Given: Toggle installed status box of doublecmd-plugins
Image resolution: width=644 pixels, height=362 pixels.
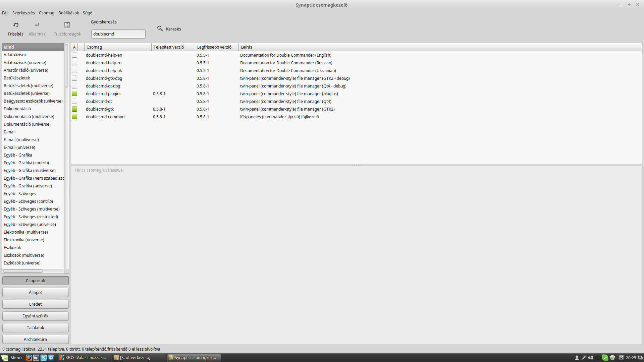Looking at the screenshot, I should click(x=74, y=94).
